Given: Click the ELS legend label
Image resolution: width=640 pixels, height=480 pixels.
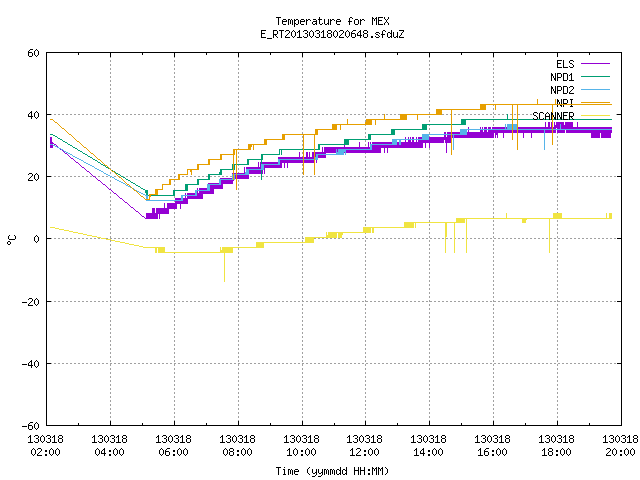Looking at the screenshot, I should tap(565, 64).
